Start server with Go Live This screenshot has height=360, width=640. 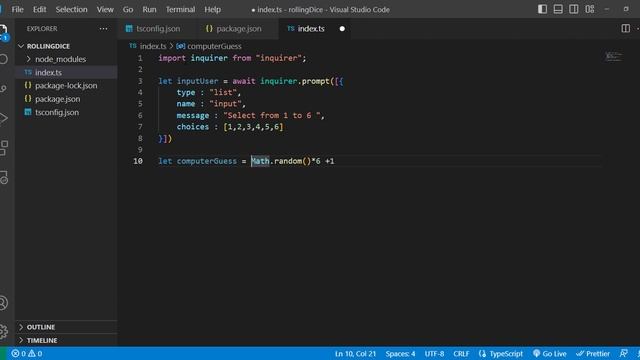(549, 353)
